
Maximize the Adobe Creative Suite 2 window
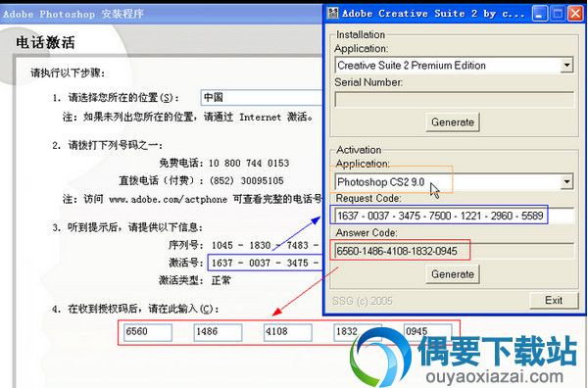(558, 14)
